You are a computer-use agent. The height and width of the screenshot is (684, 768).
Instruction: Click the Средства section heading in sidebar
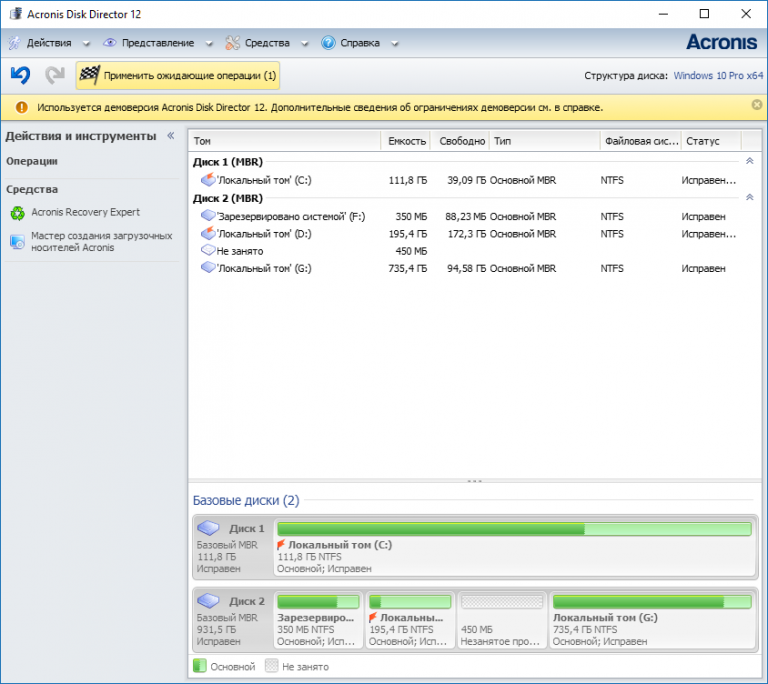tap(32, 189)
